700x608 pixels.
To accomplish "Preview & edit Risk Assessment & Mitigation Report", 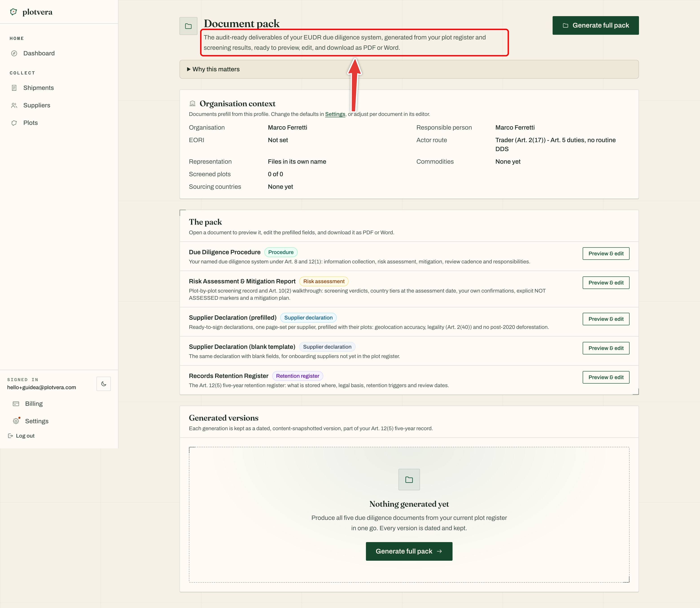I will (606, 283).
